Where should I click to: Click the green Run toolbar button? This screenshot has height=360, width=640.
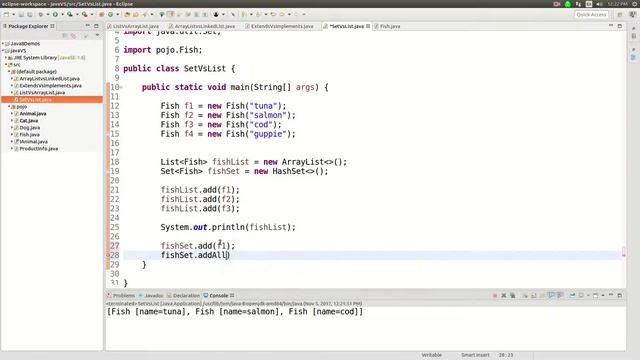55,14
